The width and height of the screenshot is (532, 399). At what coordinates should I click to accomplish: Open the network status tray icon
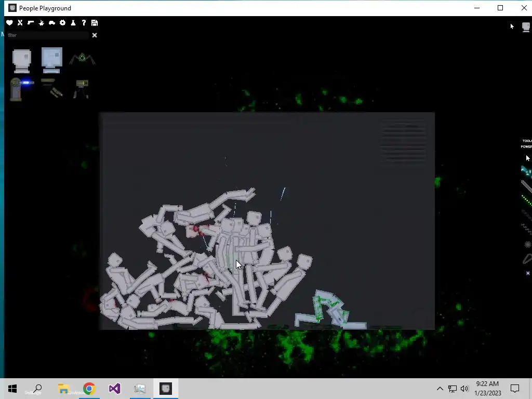[x=453, y=389]
